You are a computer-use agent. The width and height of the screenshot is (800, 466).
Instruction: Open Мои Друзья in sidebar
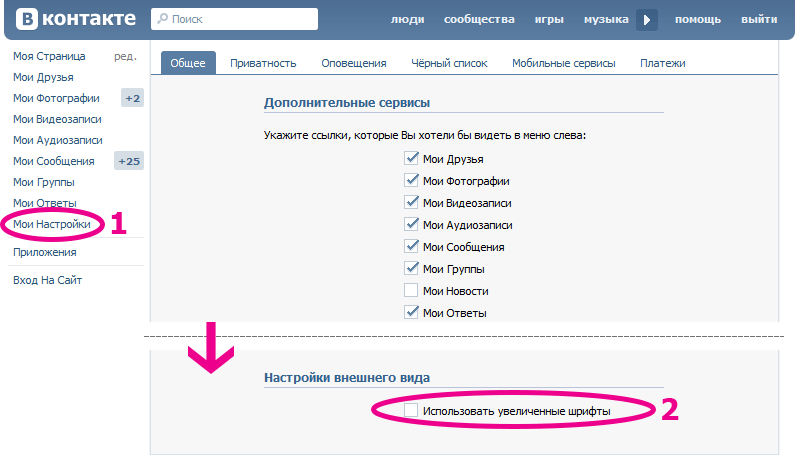pyautogui.click(x=43, y=77)
